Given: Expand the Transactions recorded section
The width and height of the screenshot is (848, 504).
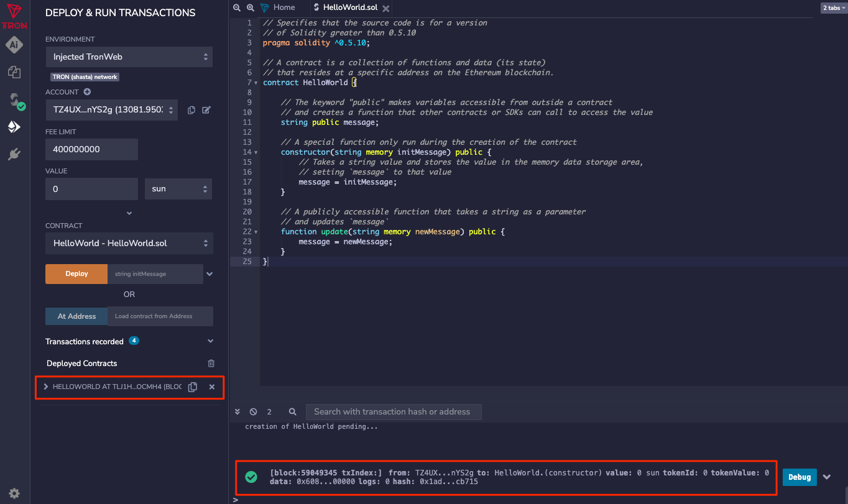Looking at the screenshot, I should (210, 341).
